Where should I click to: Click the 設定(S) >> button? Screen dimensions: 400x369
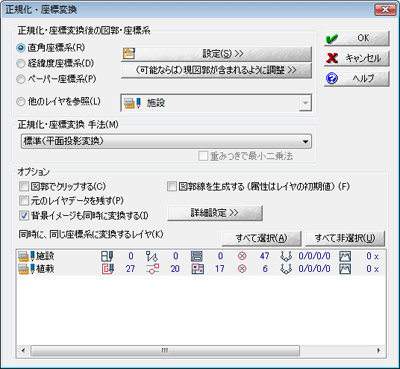pos(216,54)
